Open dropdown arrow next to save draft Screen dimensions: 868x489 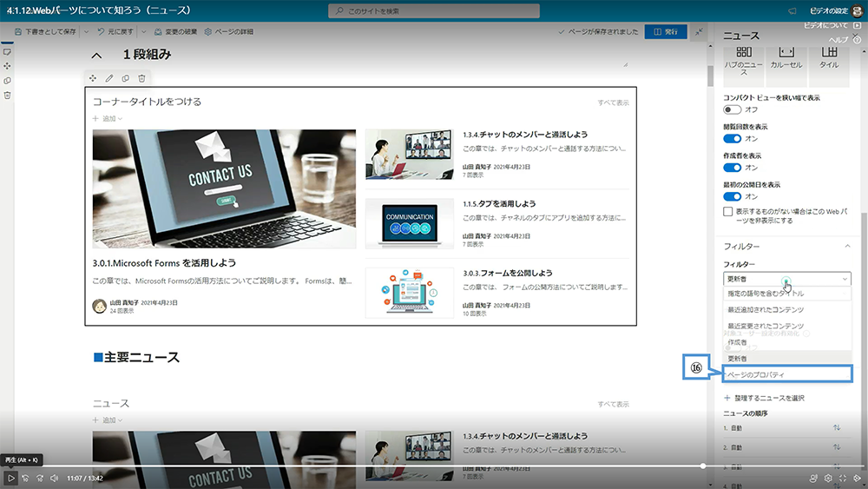[86, 31]
